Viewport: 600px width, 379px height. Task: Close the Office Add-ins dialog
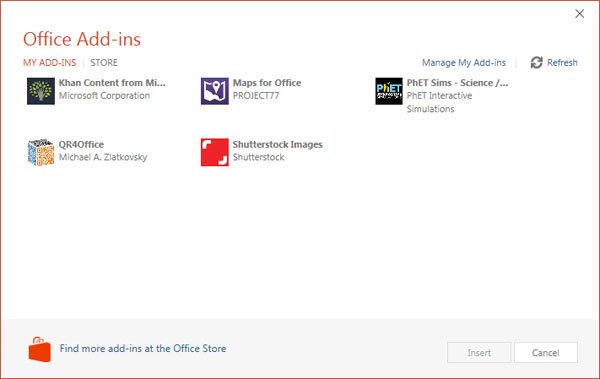579,14
